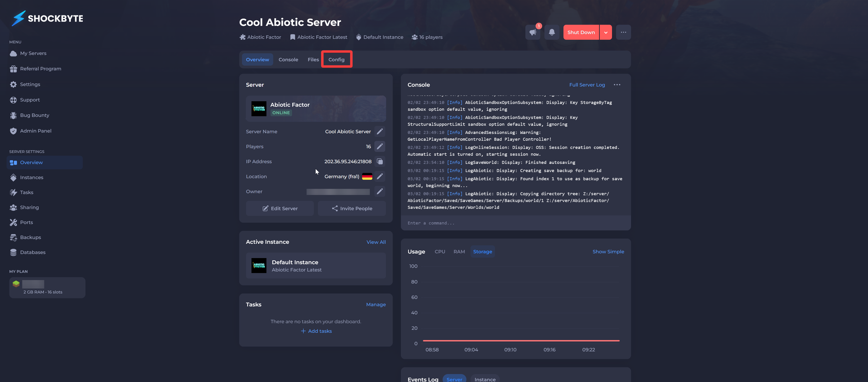Click the Edit Server button

click(x=280, y=208)
